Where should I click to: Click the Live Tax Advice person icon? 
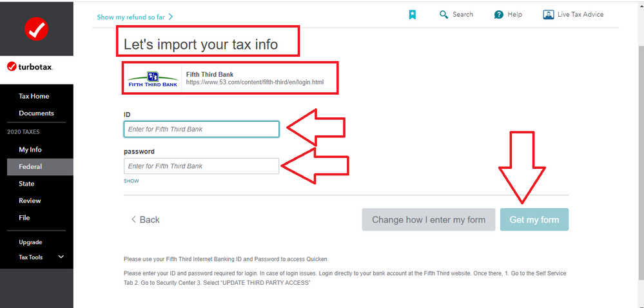click(549, 15)
